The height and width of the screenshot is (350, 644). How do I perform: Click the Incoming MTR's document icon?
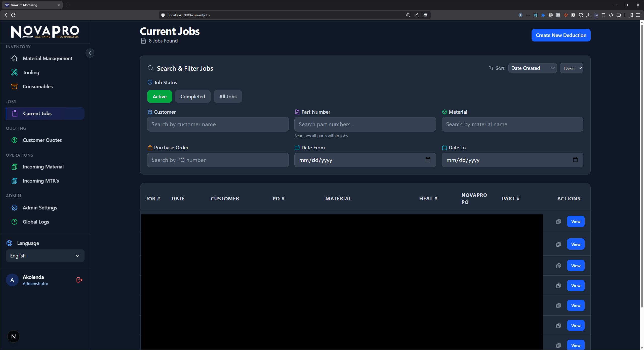click(14, 181)
